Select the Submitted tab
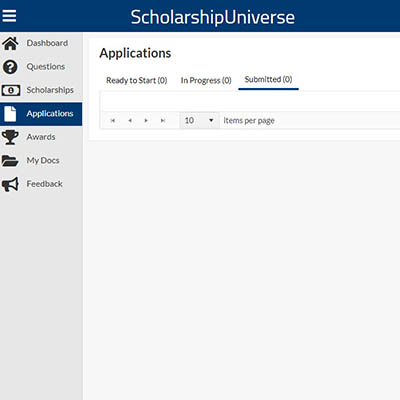 [268, 79]
